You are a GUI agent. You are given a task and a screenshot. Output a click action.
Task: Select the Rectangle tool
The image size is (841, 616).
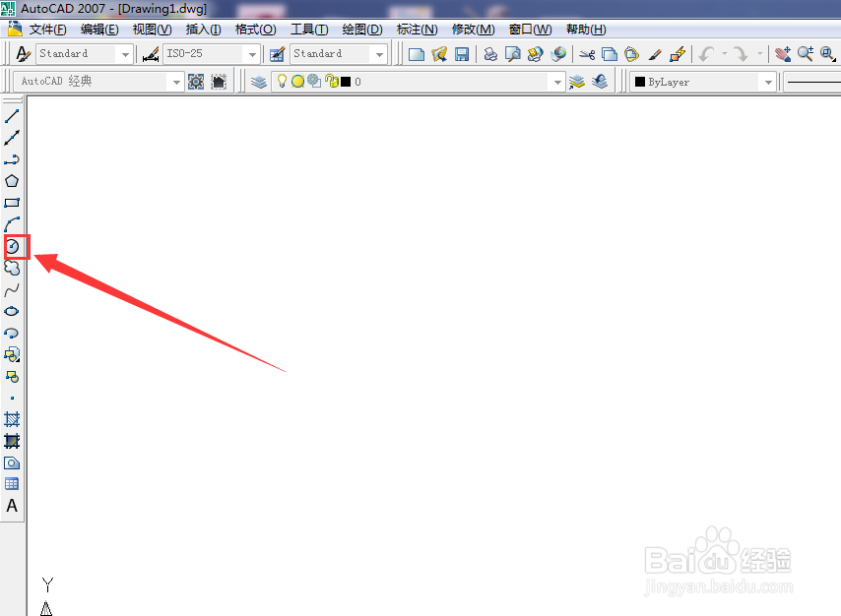click(x=12, y=203)
